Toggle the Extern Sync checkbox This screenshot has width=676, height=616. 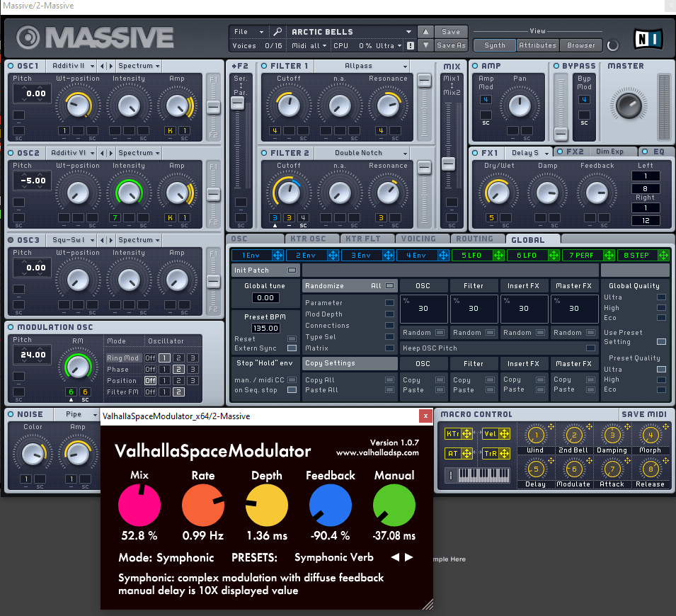pyautogui.click(x=292, y=348)
